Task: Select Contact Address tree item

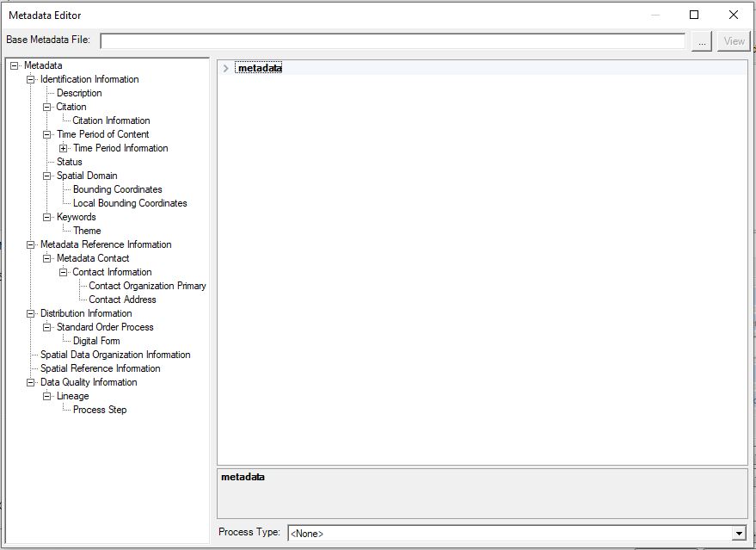Action: (122, 300)
